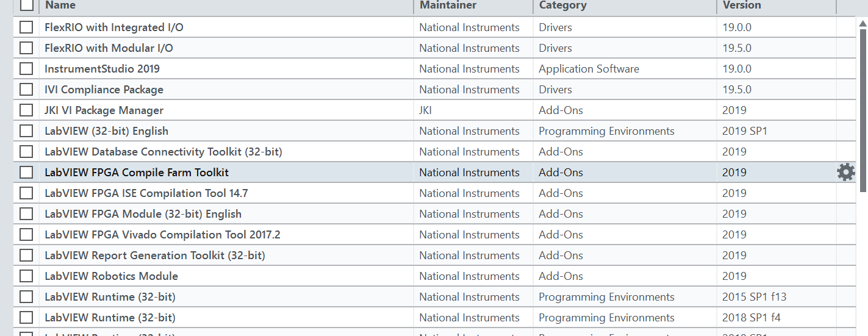Click the scrollbar up arrow
Screen dimensions: 868x336
point(863,24)
